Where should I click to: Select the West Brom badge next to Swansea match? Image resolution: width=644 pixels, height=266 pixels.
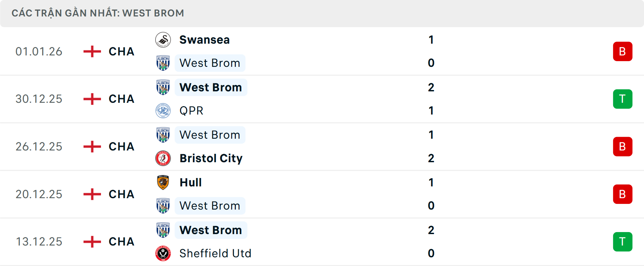pyautogui.click(x=163, y=63)
